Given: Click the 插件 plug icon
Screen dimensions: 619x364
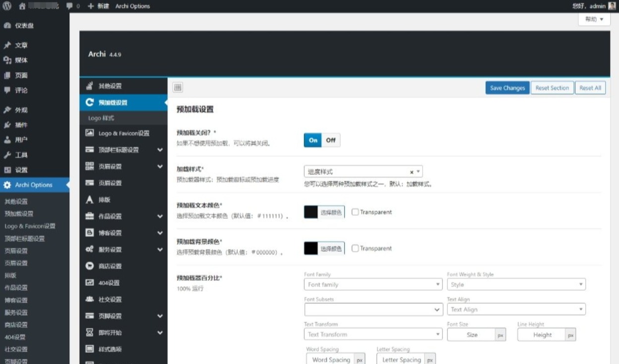Looking at the screenshot, I should click(x=7, y=125).
